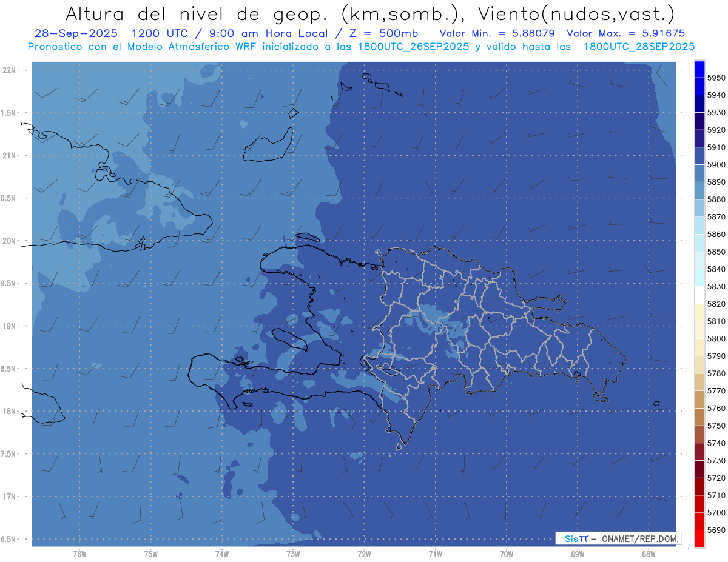Screen dimensions: 728x562
Task: Click the '5800' color bar value
Action: click(716, 338)
